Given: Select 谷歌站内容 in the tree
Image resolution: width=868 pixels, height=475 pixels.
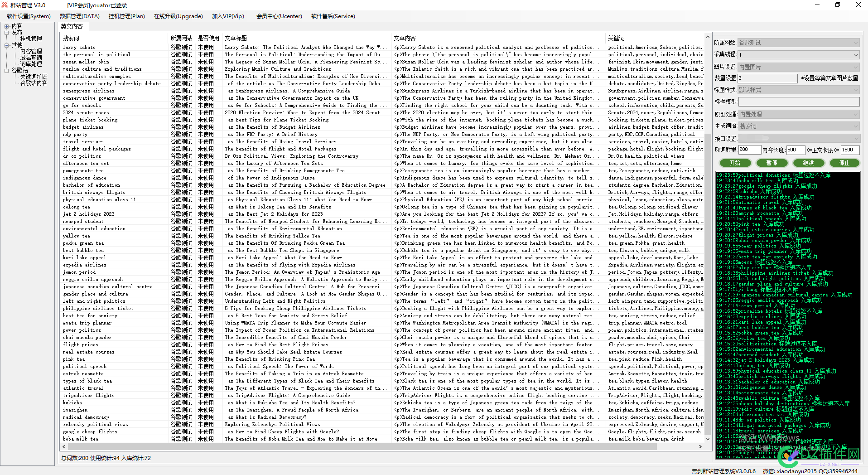Looking at the screenshot, I should 34,83.
